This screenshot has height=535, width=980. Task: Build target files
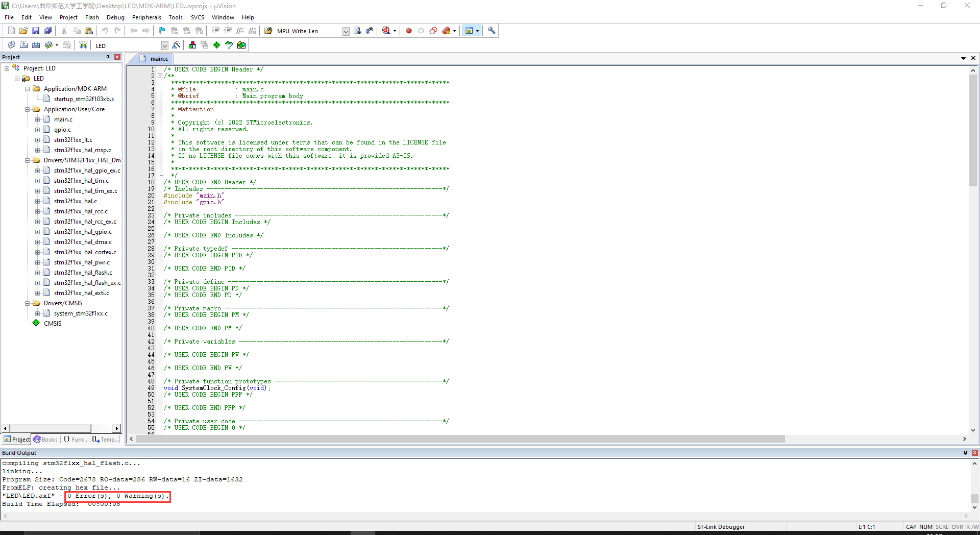[23, 45]
